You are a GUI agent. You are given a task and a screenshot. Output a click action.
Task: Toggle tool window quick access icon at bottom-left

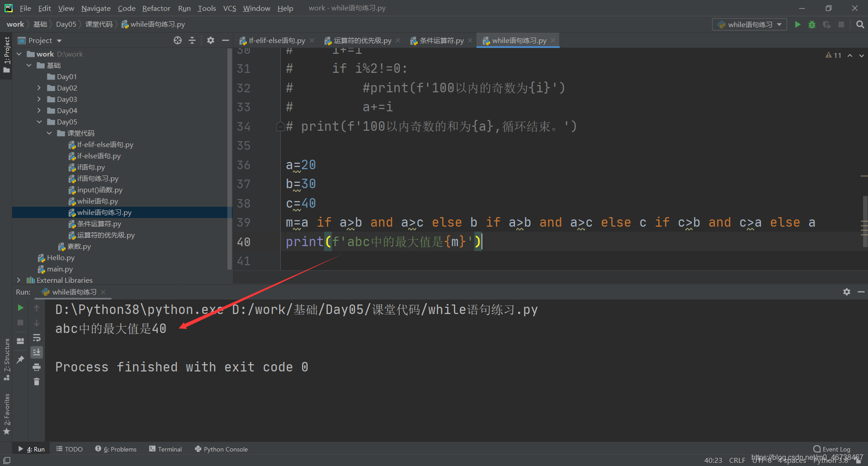click(7, 460)
